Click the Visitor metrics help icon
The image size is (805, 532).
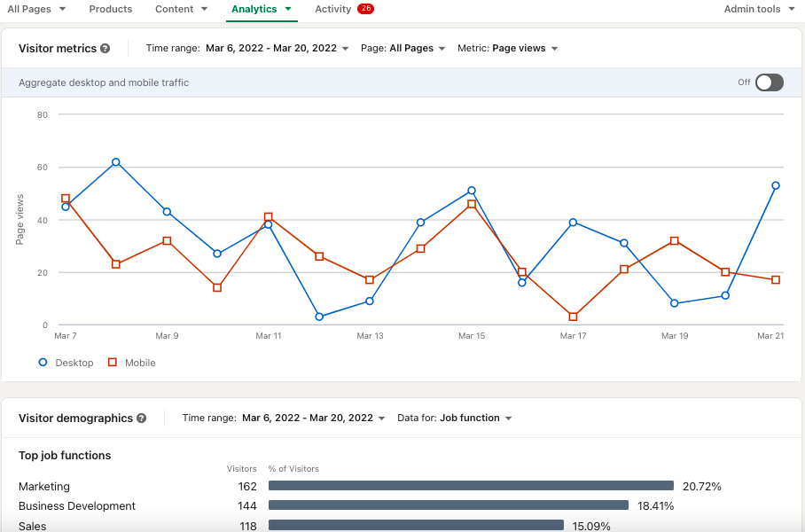click(x=106, y=48)
